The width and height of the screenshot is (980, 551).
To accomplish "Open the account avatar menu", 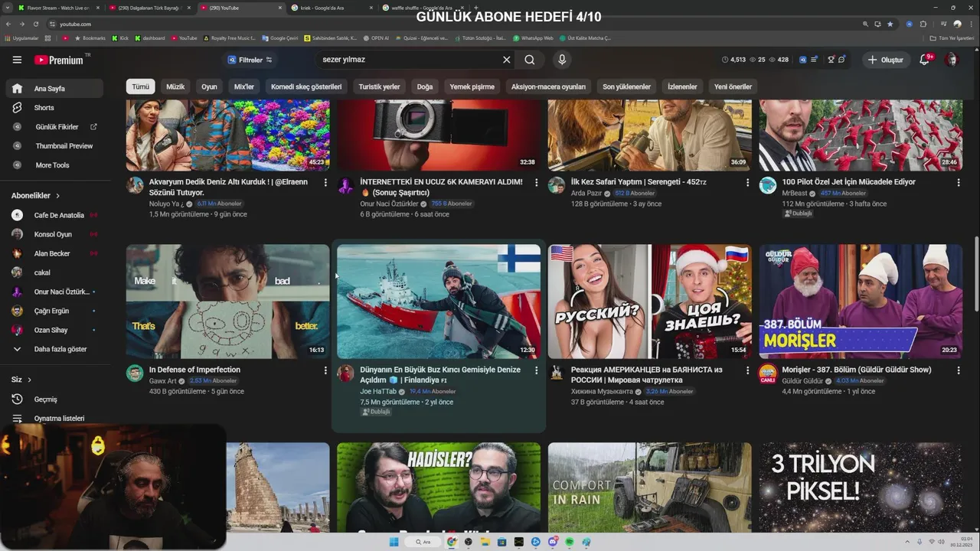I will click(x=951, y=60).
